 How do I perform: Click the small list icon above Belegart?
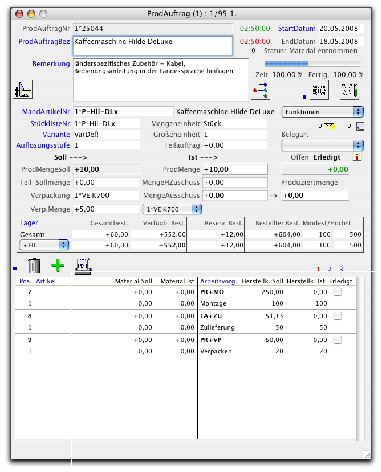click(360, 126)
